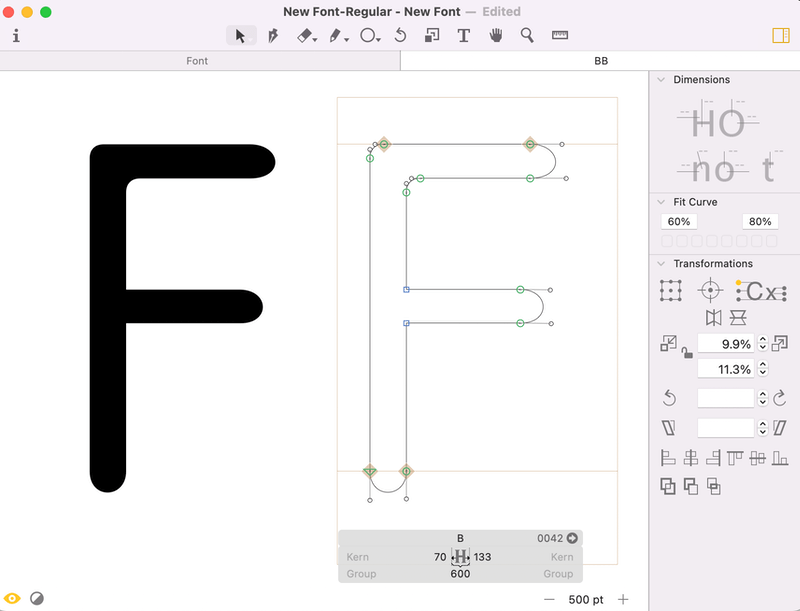
Task: Select the BB edit tab
Action: click(x=600, y=61)
